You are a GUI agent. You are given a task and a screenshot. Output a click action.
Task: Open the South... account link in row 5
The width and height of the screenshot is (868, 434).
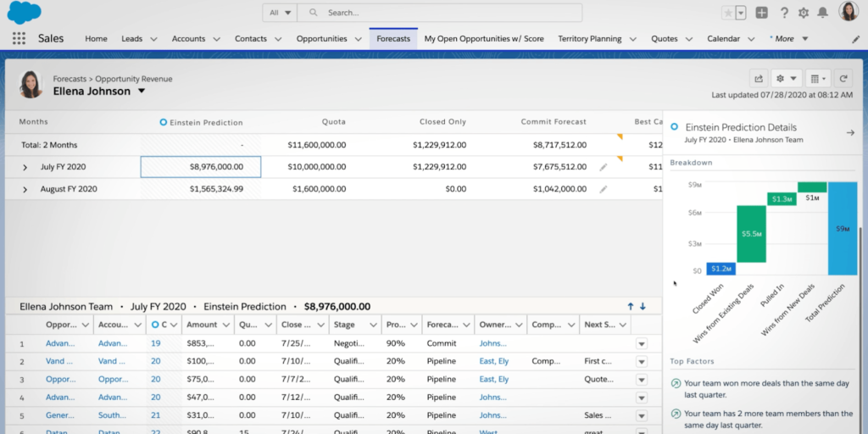coord(112,415)
